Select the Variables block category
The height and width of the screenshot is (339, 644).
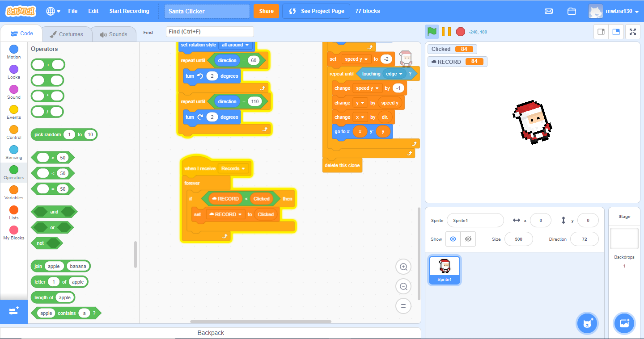[14, 193]
